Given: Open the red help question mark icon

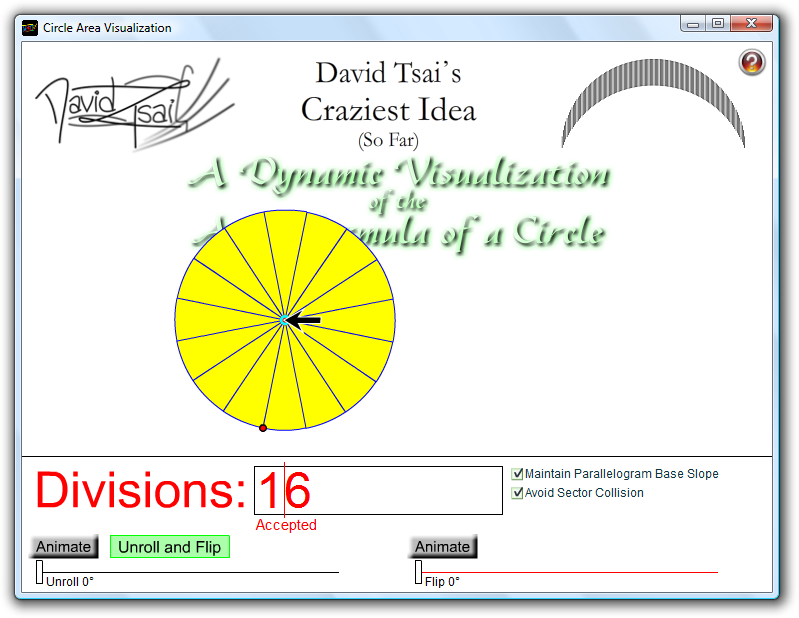Looking at the screenshot, I should point(752,62).
